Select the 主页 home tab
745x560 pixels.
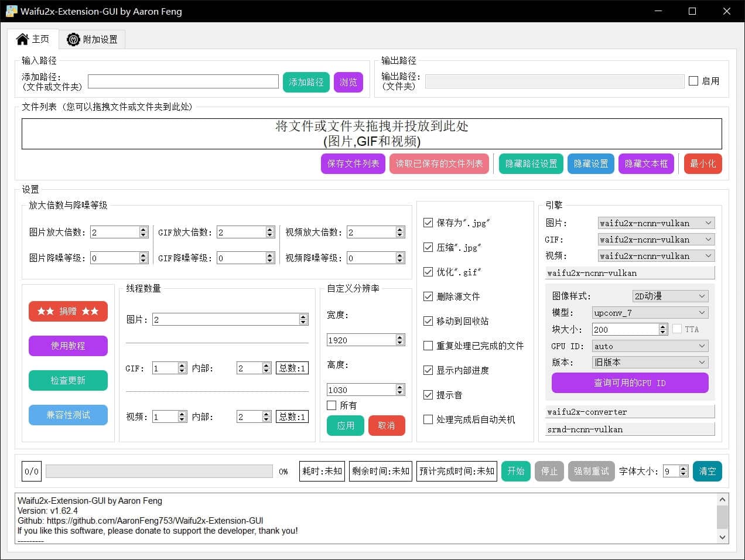point(33,39)
